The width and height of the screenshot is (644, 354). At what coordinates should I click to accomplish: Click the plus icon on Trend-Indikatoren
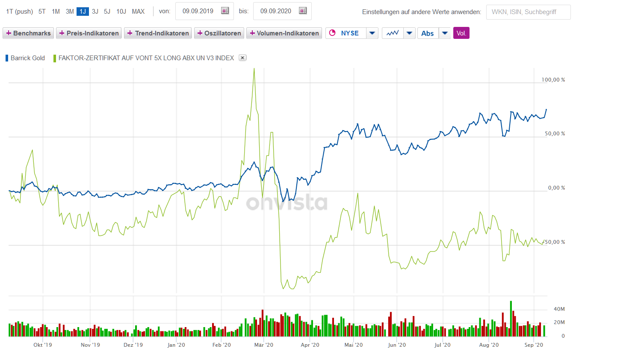coord(130,33)
